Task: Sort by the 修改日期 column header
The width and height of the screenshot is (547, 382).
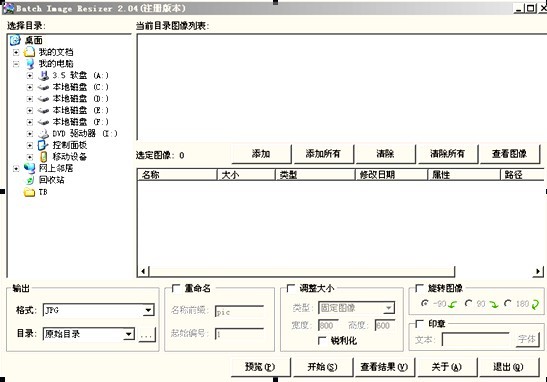Action: tap(392, 175)
